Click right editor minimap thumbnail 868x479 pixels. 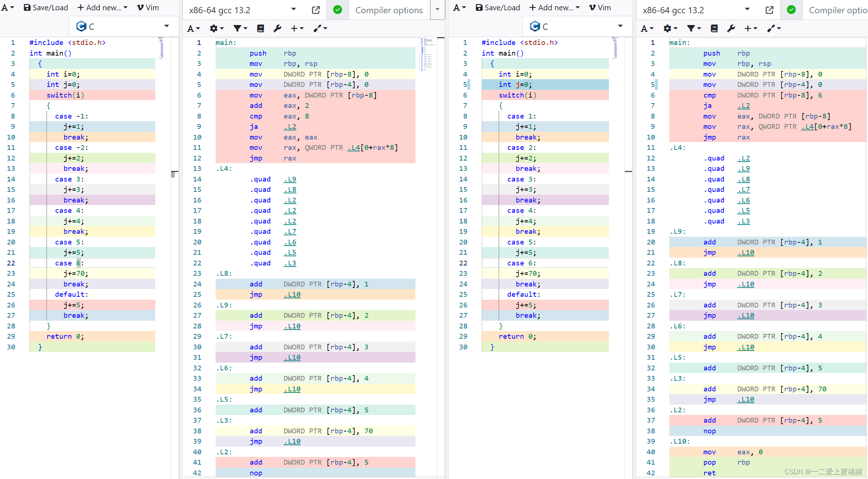point(615,48)
